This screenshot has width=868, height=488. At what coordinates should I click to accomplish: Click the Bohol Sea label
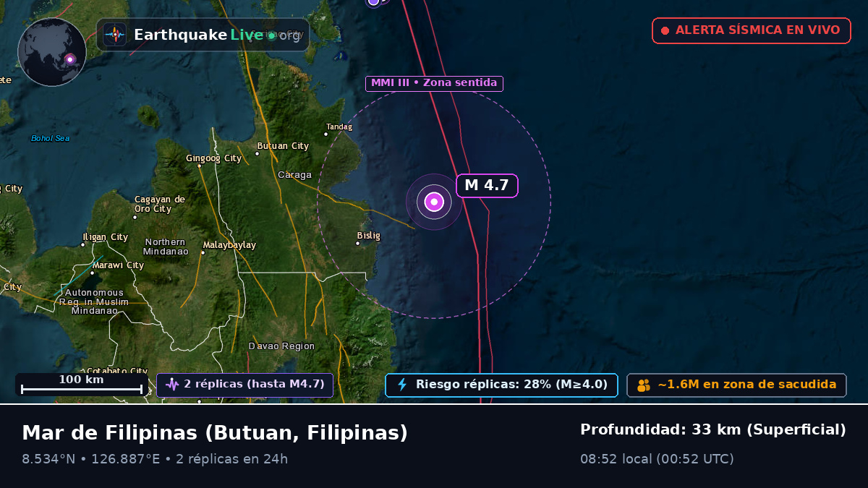coord(50,138)
